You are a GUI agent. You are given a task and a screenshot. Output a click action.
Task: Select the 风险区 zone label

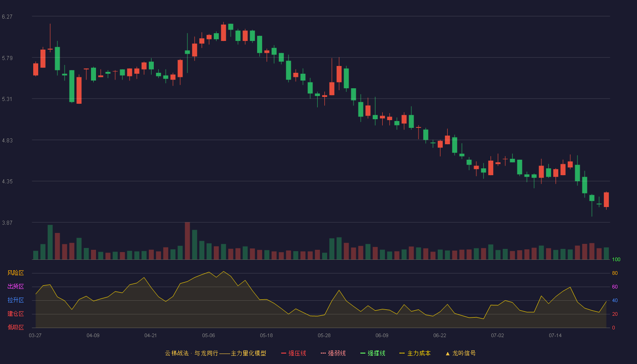[15, 273]
